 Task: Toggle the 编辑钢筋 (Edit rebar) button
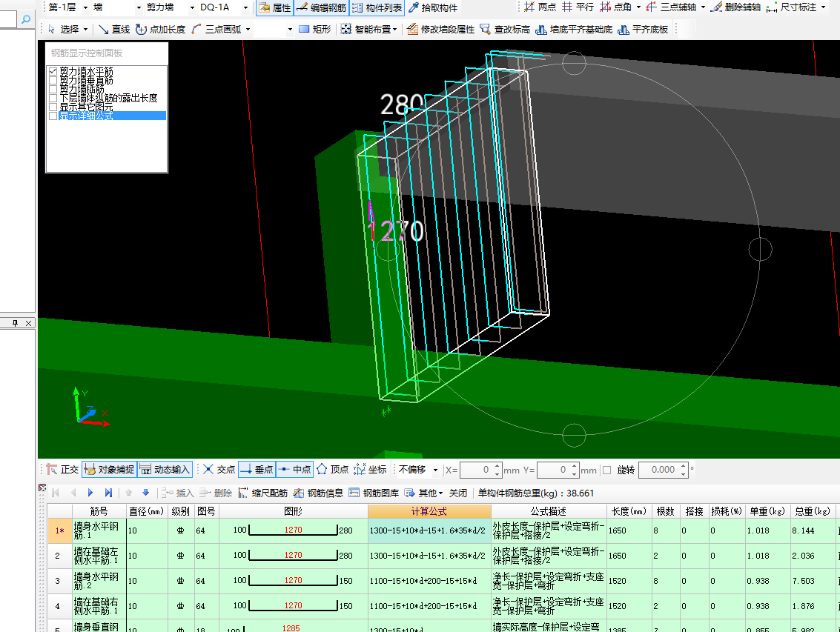click(x=322, y=7)
